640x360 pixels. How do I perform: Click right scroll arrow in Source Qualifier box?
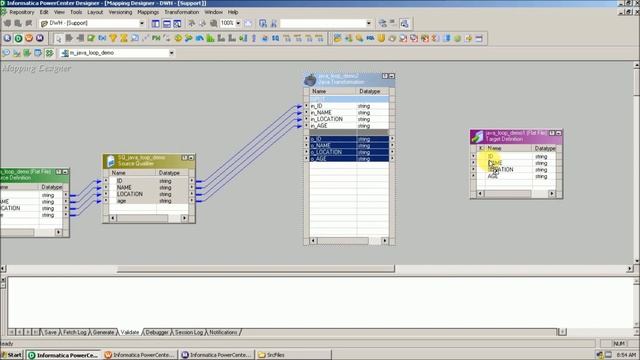point(184,218)
